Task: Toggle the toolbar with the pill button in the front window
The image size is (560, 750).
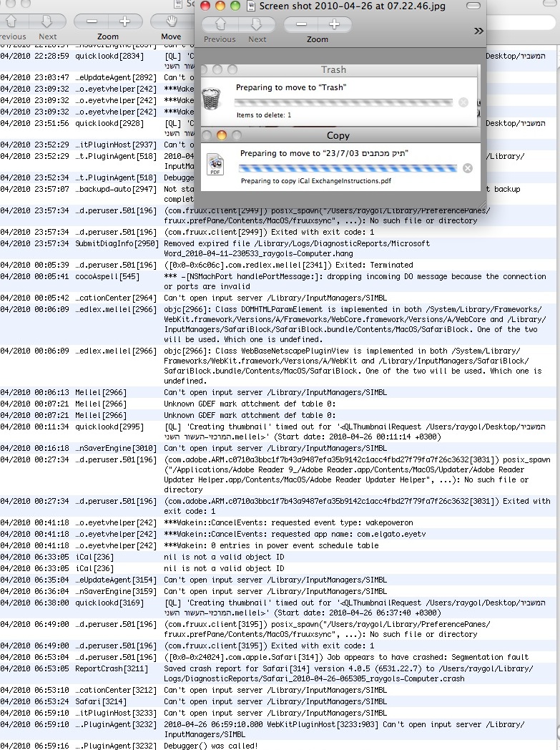Action: tap(473, 6)
